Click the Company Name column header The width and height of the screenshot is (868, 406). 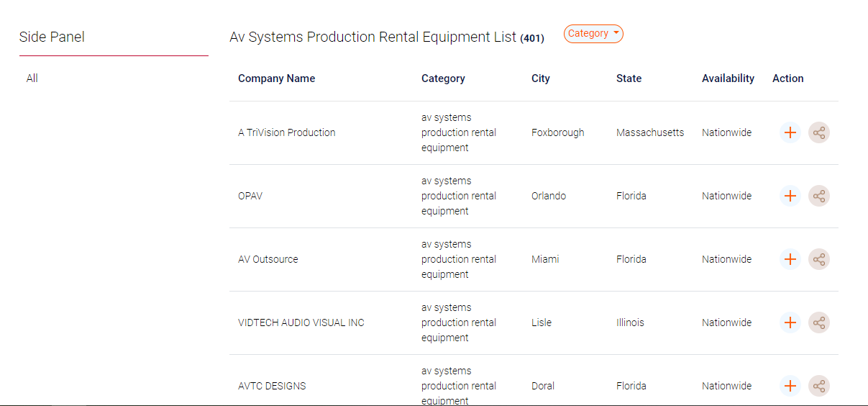pos(276,78)
